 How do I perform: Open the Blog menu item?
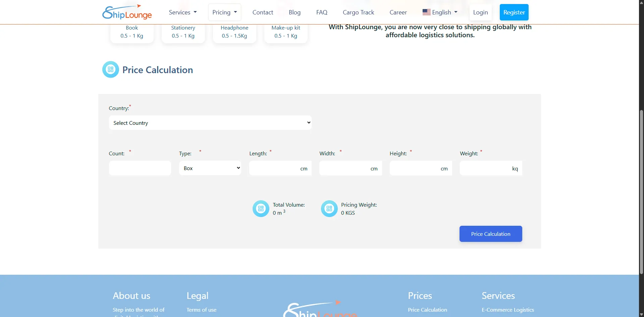coord(294,12)
